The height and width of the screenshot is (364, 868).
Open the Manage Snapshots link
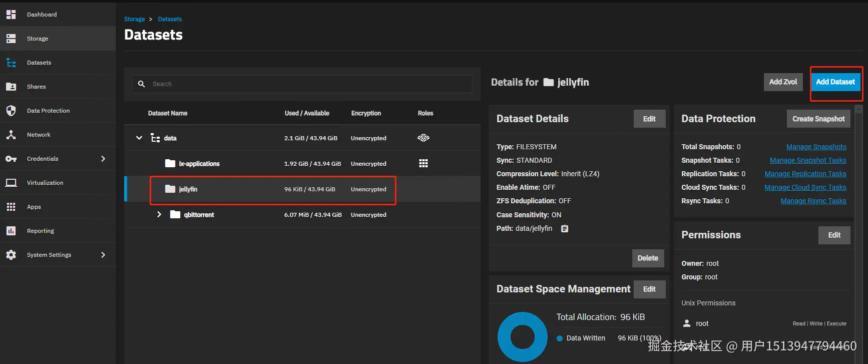pyautogui.click(x=816, y=147)
